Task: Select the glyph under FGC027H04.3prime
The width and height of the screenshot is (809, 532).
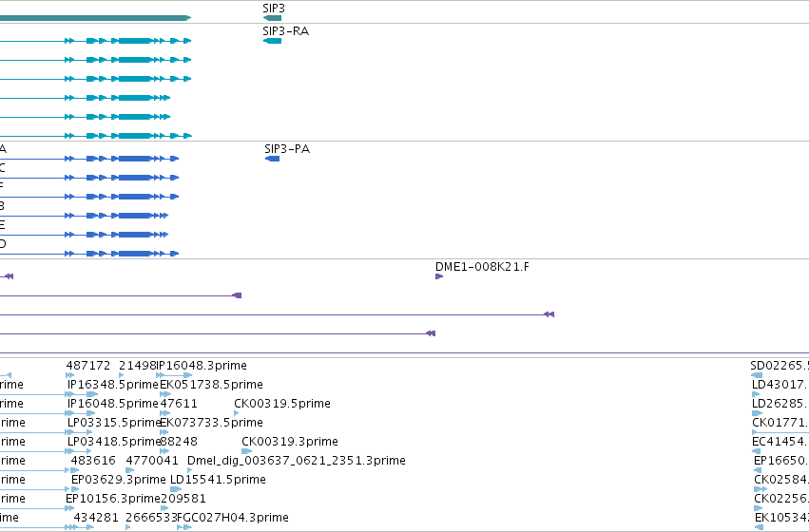Action: pos(184,527)
